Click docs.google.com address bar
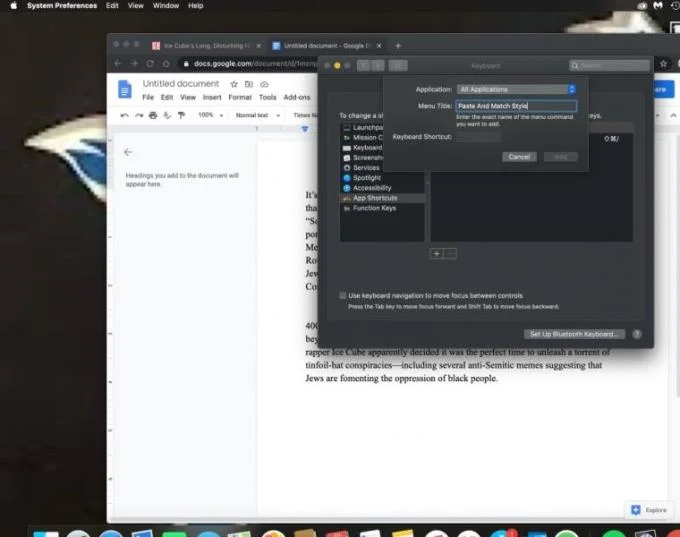The width and height of the screenshot is (680, 537). [249, 64]
